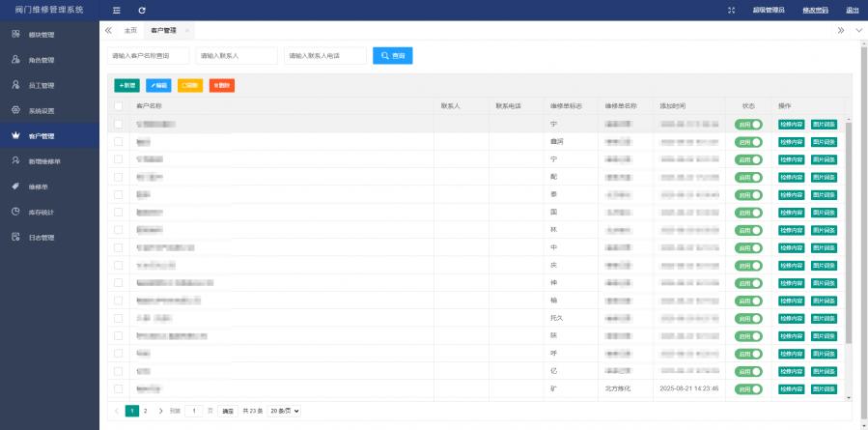Click the refresh icon in top bar
This screenshot has height=430, width=868.
142,10
